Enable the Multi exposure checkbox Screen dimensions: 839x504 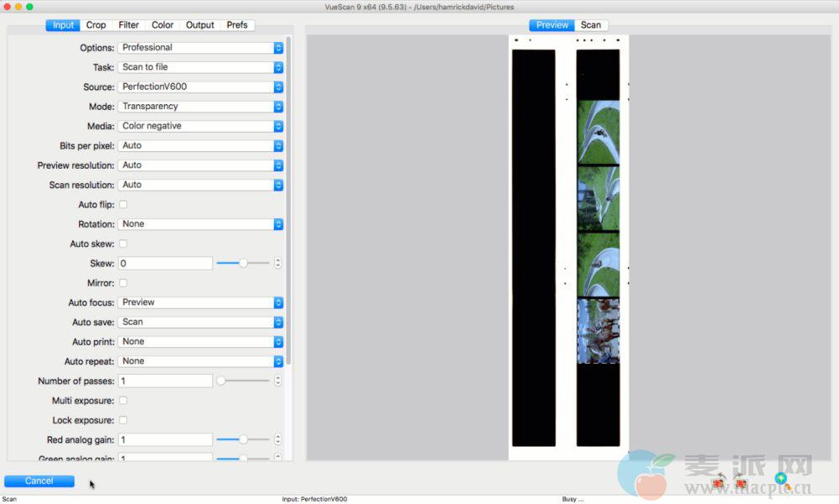[123, 401]
